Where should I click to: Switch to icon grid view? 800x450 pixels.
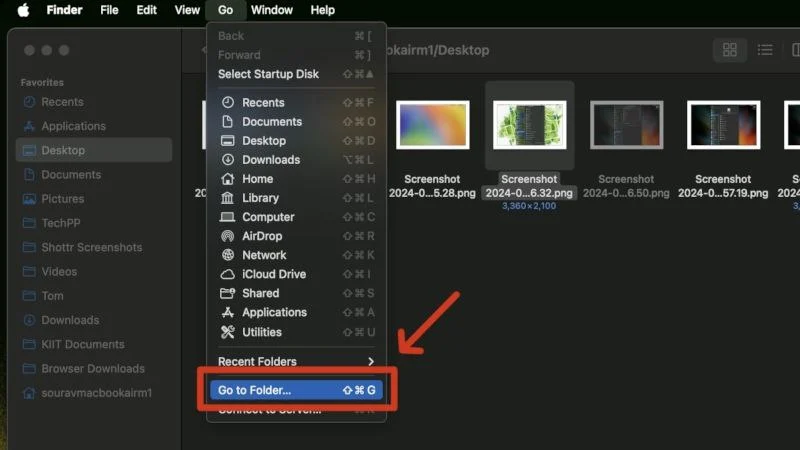(730, 50)
